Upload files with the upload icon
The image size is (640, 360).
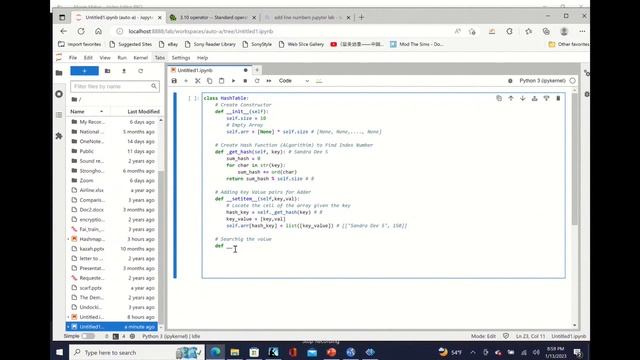tap(124, 71)
